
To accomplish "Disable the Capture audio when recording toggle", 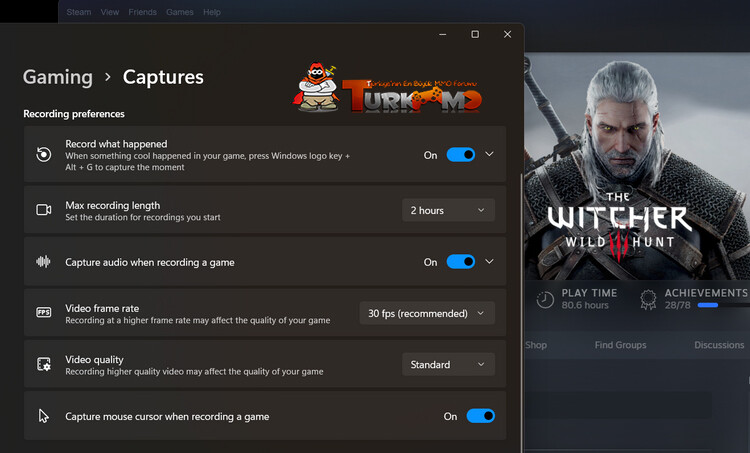I will coord(461,262).
